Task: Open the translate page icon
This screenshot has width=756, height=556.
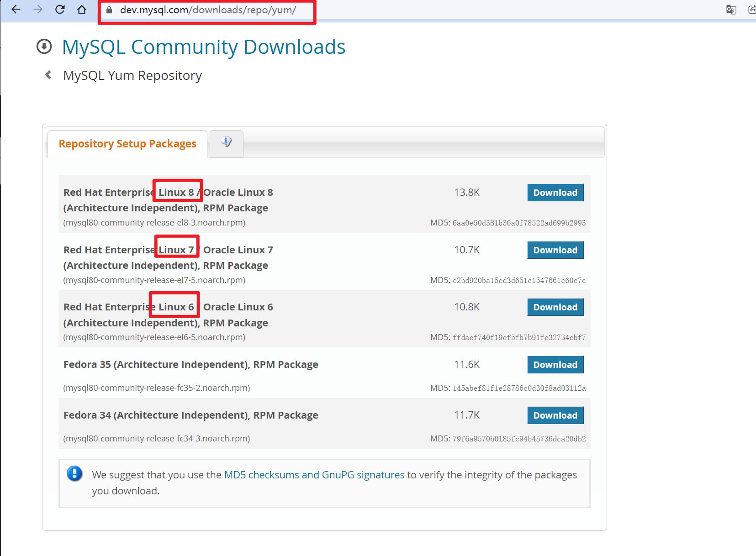Action: click(731, 10)
